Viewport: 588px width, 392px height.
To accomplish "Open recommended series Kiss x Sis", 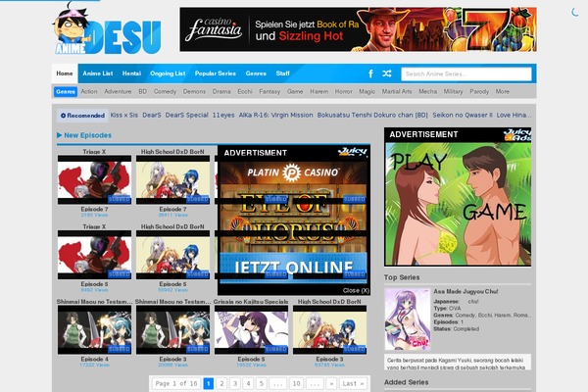I will 124,116.
